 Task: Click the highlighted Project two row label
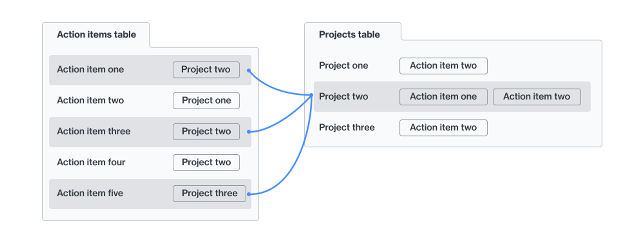click(343, 97)
